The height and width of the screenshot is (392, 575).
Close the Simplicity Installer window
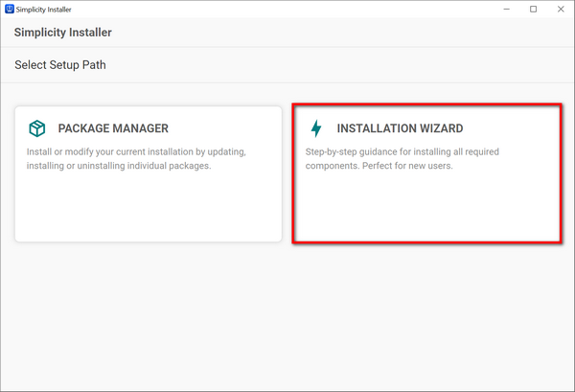point(561,10)
